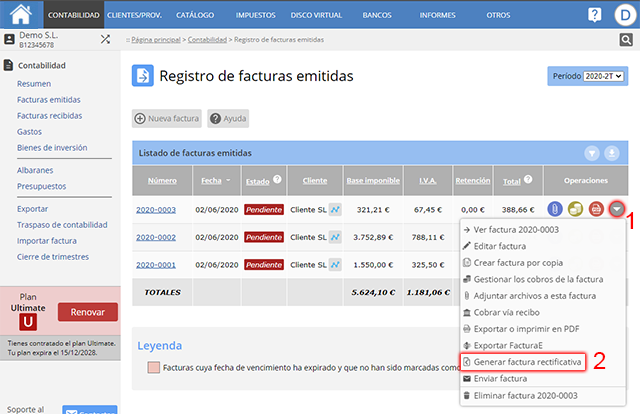
Task: Click the Nueva factura button
Action: click(x=167, y=118)
